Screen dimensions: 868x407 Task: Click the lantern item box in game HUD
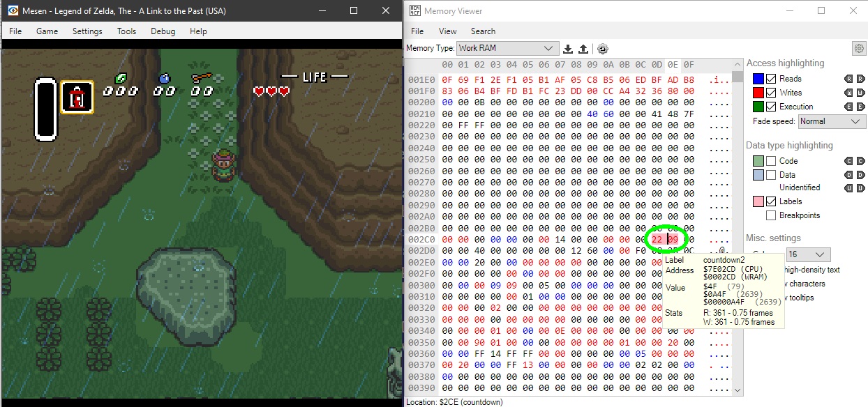pyautogui.click(x=77, y=97)
